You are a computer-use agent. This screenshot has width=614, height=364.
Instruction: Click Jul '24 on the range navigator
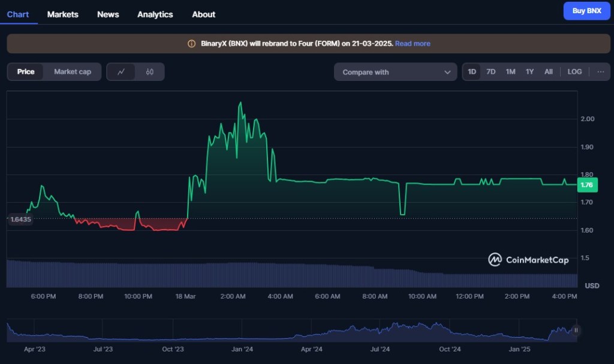[x=380, y=349]
